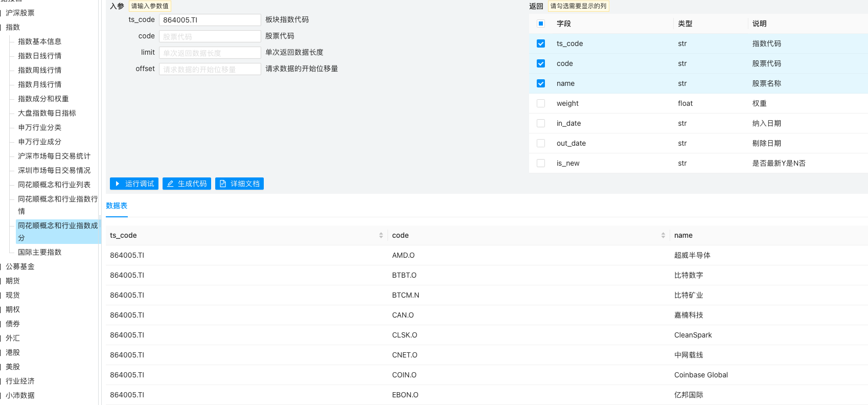Click the Coinbase Global name cell

click(x=701, y=375)
